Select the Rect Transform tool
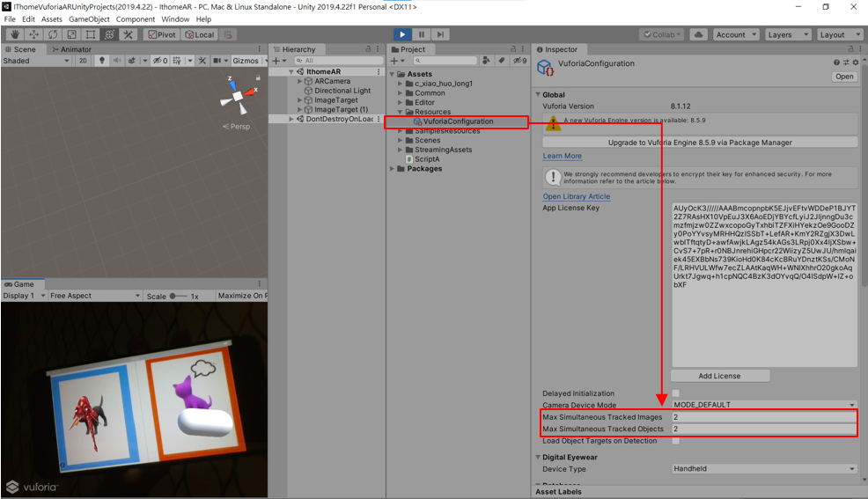 click(x=90, y=34)
